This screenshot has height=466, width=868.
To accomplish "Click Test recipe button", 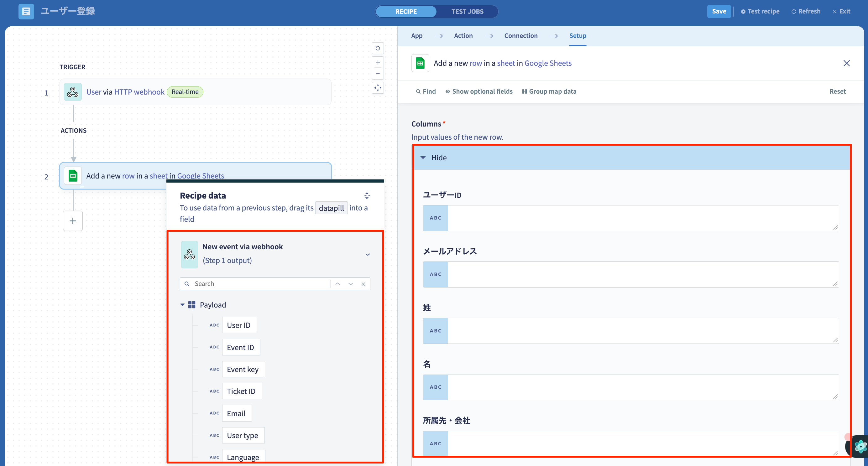I will [760, 12].
